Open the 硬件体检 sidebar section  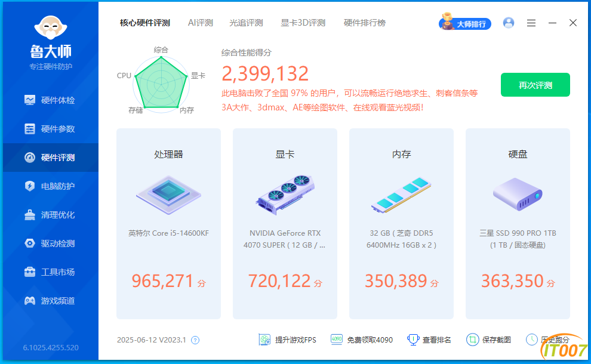click(50, 100)
